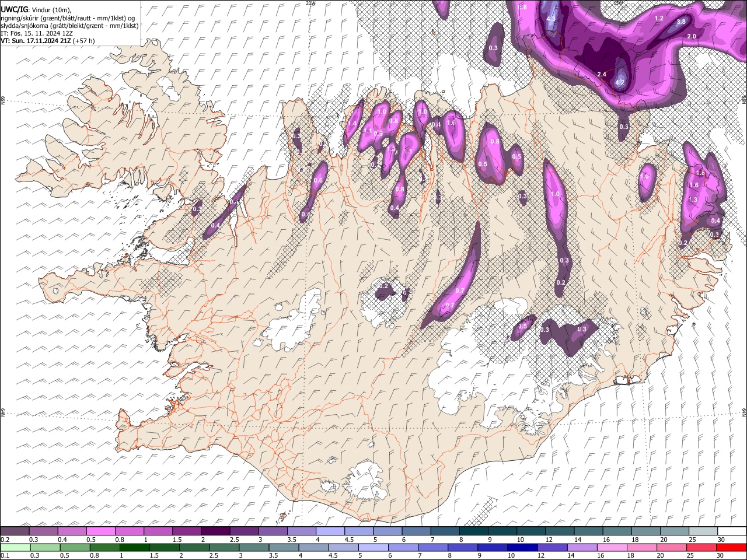The height and width of the screenshot is (560, 747).
Task: Click the 4.3 precipitation value on the map
Action: 551,19
